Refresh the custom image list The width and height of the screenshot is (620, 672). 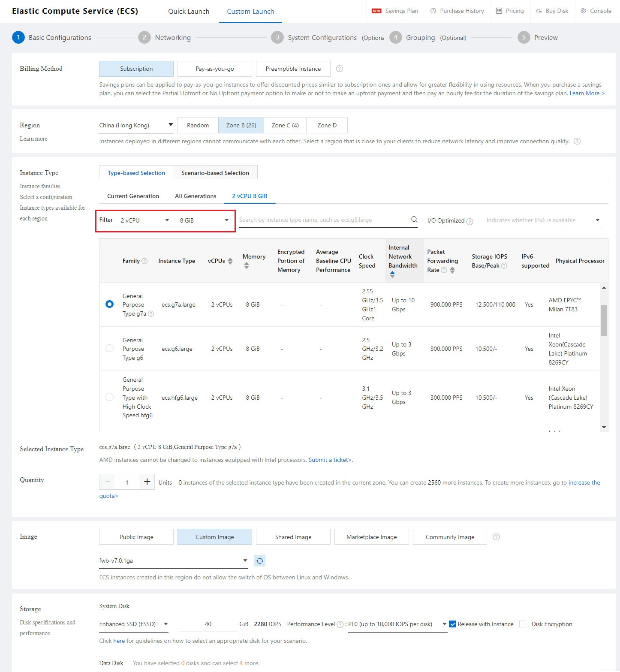coord(259,560)
